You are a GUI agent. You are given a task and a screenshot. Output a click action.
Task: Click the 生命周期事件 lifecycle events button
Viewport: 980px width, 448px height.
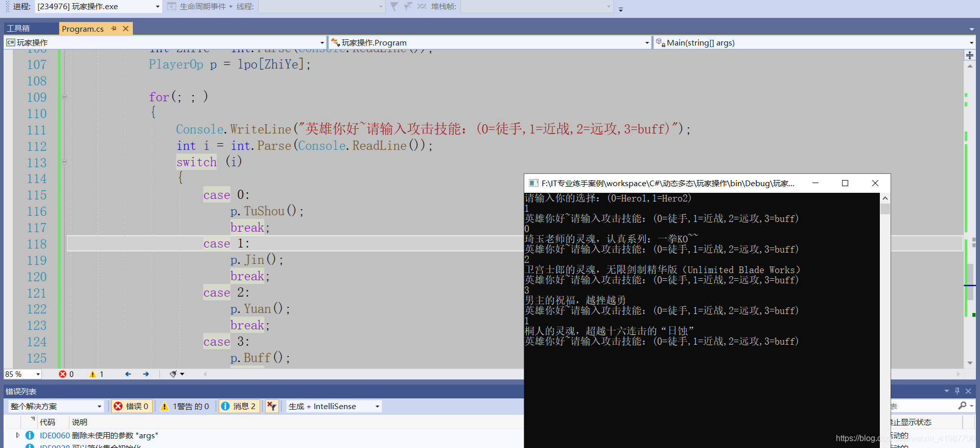point(200,7)
